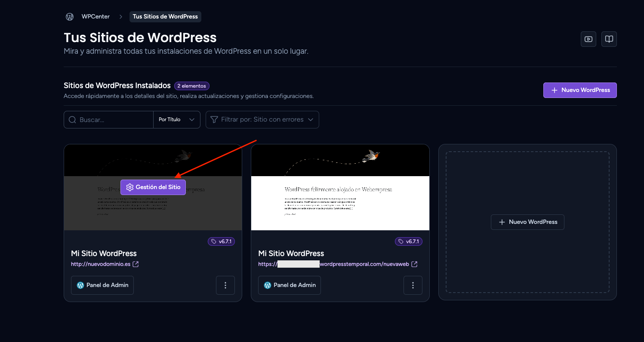The image size is (644, 342).
Task: Open Panel de Admin for nuevodominio.es
Action: point(102,285)
